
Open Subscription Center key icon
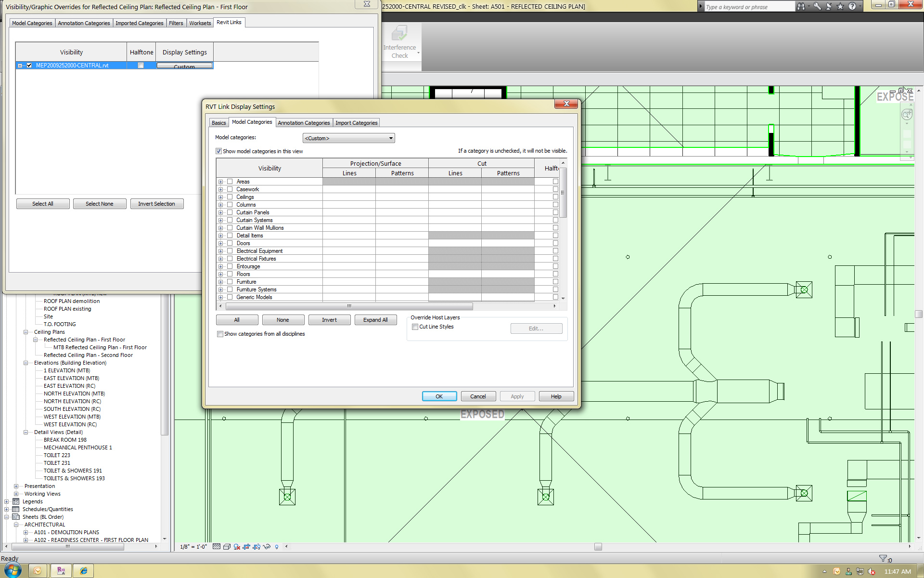[x=817, y=6]
